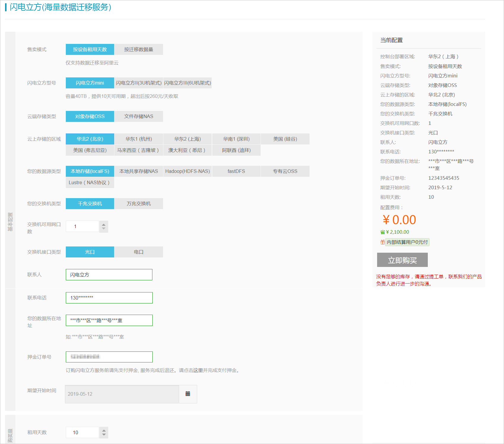Click the 当前配置 panel heading
This screenshot has width=504, height=444.
tap(391, 40)
